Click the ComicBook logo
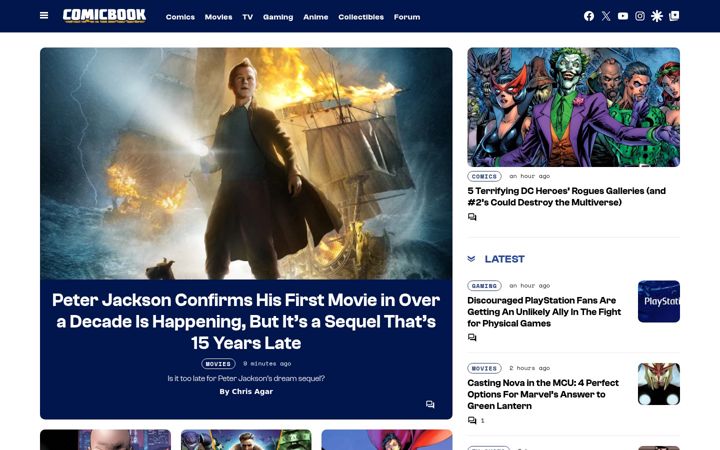This screenshot has width=720, height=450. (104, 16)
